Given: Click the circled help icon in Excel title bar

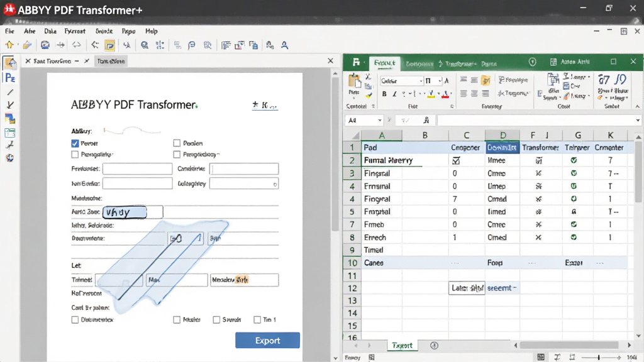Looking at the screenshot, I should click(533, 62).
